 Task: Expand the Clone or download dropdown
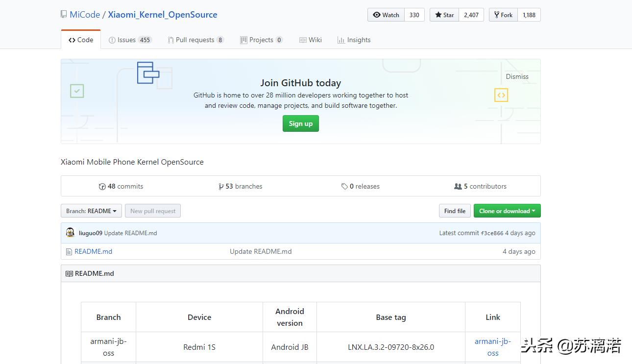pyautogui.click(x=507, y=211)
